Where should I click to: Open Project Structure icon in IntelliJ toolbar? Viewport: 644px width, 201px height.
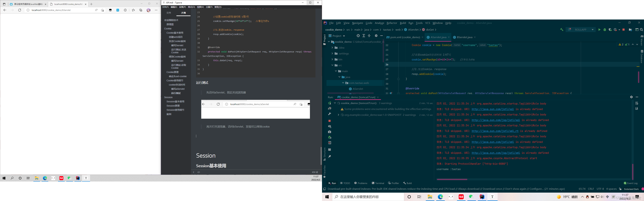pos(630,30)
